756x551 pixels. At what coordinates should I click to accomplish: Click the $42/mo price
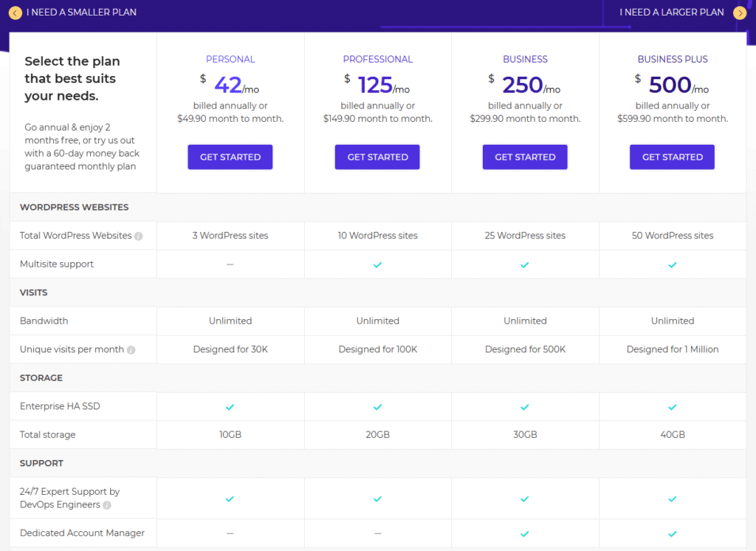[x=230, y=84]
